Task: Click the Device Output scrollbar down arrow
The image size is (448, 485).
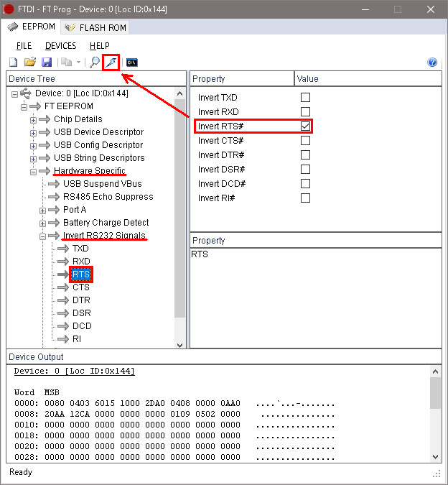Action: 435,456
